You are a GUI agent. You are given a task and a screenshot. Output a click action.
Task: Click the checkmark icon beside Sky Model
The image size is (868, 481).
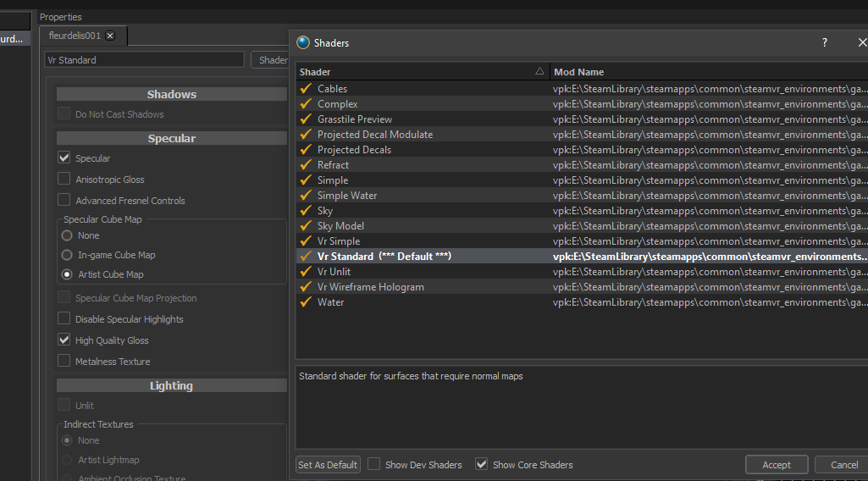306,225
